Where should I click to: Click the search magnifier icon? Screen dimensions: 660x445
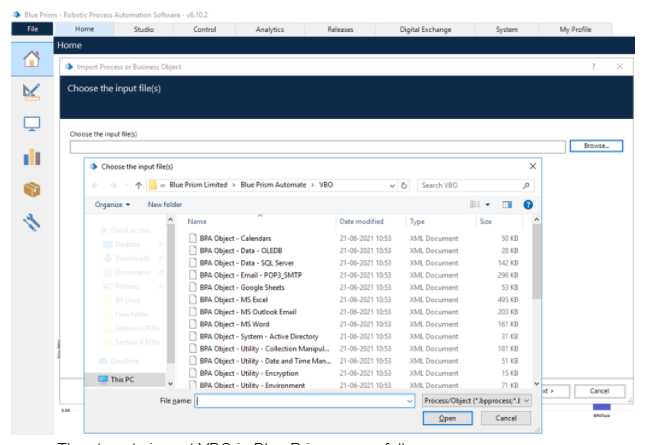click(x=526, y=185)
